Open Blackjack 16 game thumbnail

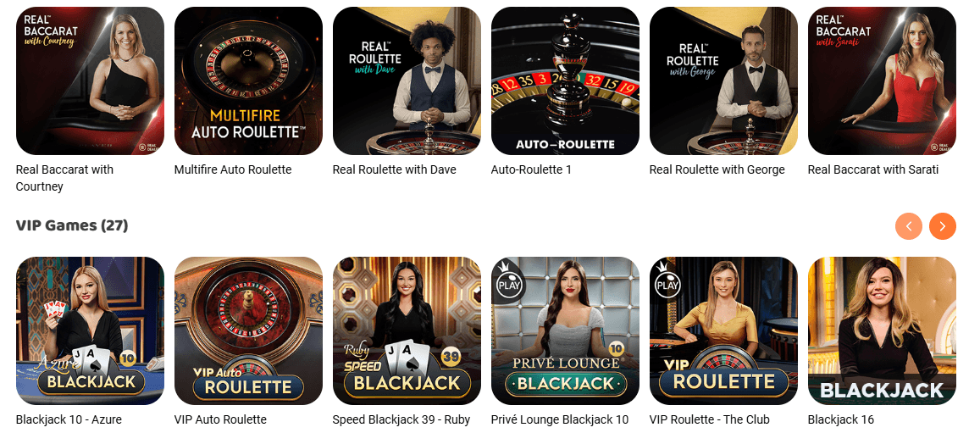882,330
